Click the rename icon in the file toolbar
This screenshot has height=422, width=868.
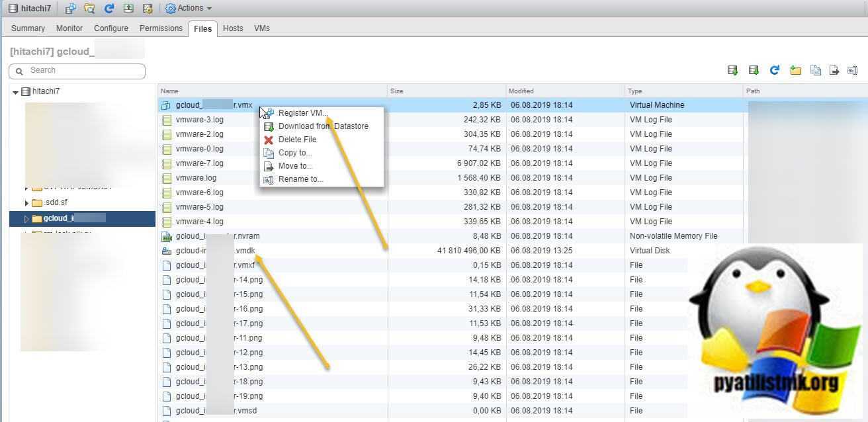click(852, 70)
